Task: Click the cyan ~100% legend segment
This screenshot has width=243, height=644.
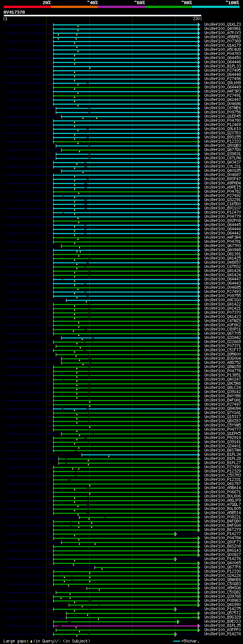Action: pyautogui.click(x=216, y=7)
